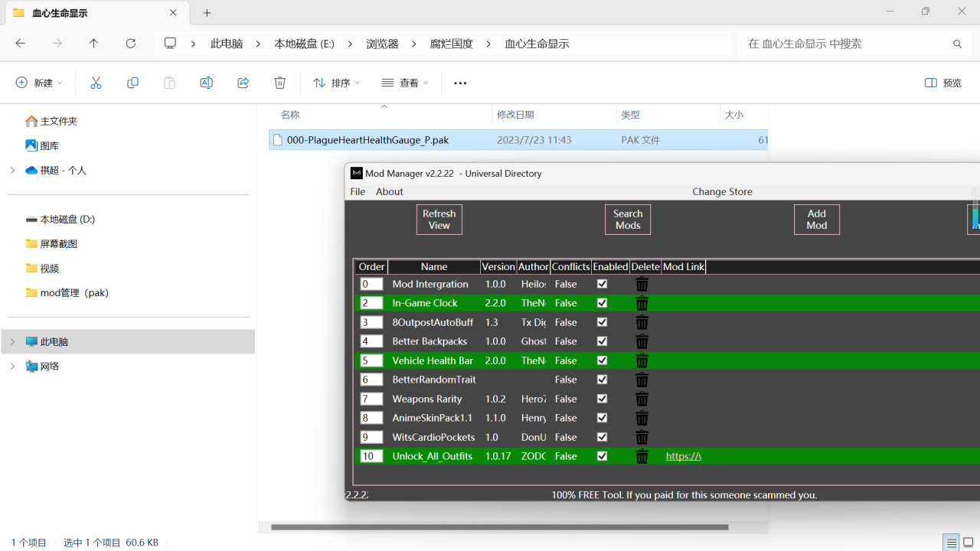Click the Add Mod button

(817, 220)
